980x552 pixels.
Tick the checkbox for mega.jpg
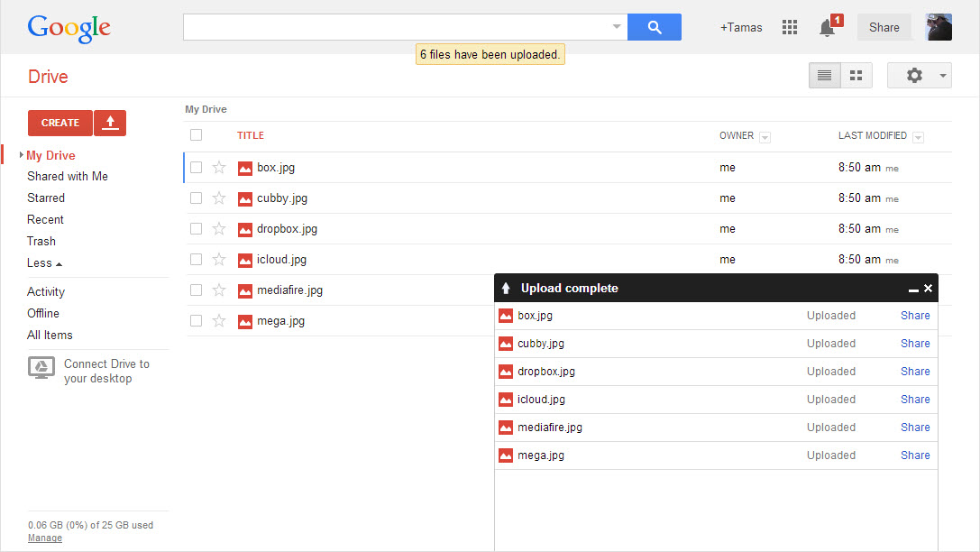coord(197,321)
